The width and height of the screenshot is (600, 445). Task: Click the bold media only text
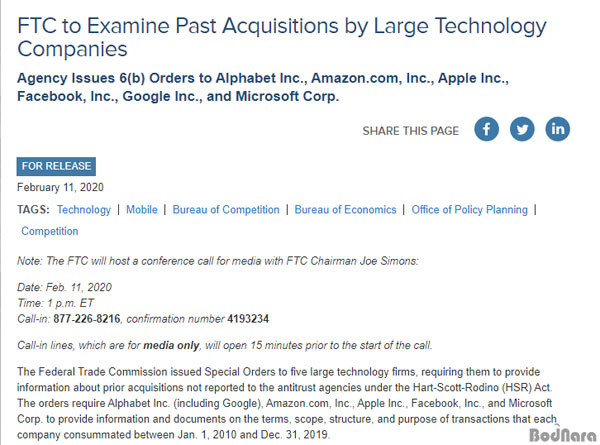tap(171, 346)
